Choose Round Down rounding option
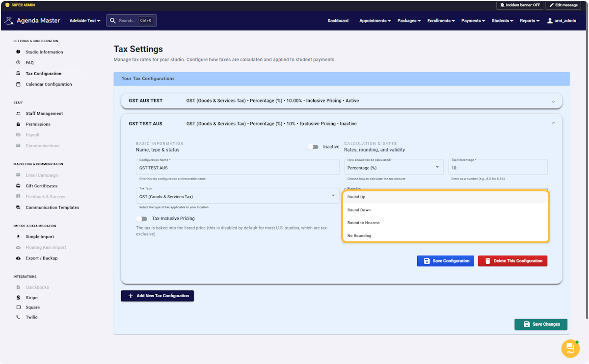 [446, 210]
